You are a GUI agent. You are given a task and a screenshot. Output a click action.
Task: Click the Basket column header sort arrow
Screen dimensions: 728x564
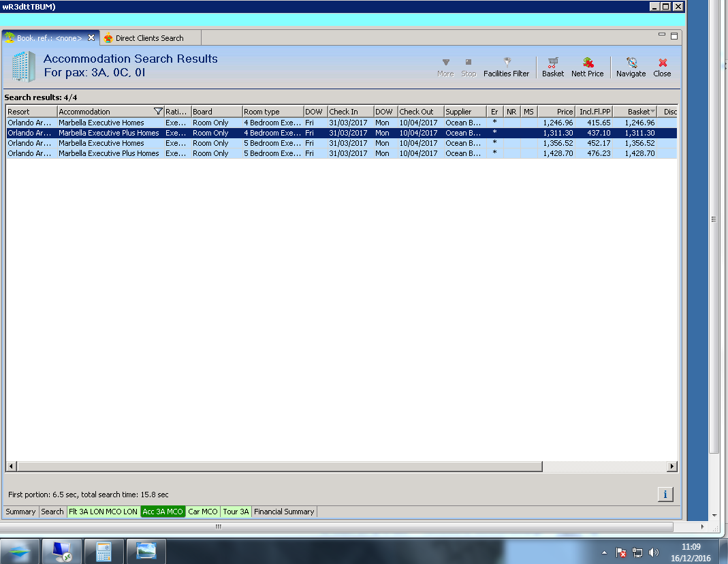coord(653,111)
